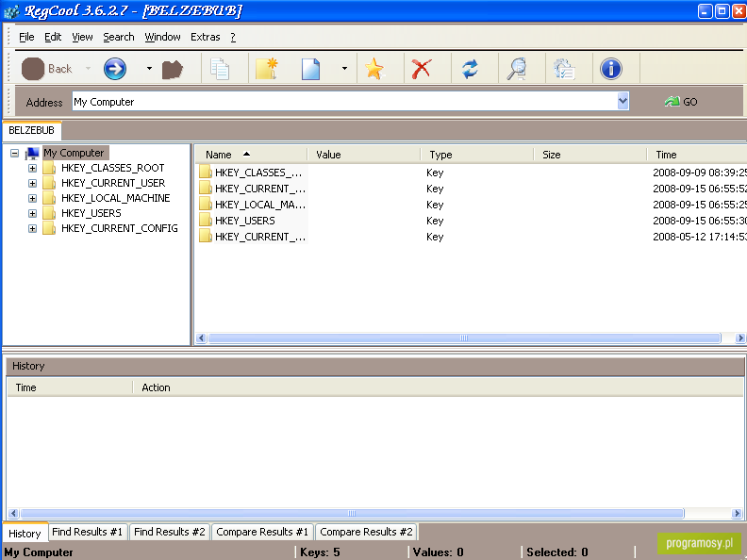Open the Address bar dropdown
This screenshot has width=747, height=560.
click(x=622, y=102)
